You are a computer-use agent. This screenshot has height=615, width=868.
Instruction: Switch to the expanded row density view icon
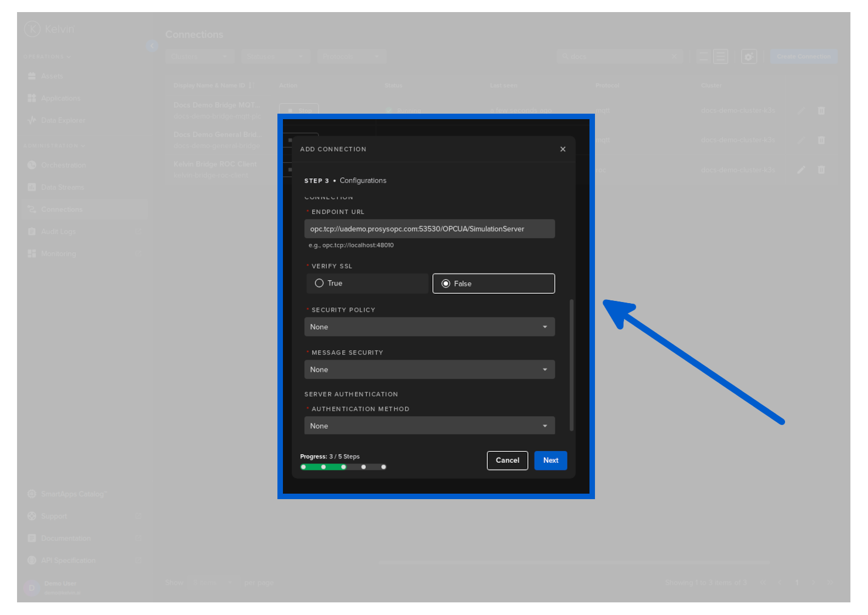pyautogui.click(x=720, y=57)
